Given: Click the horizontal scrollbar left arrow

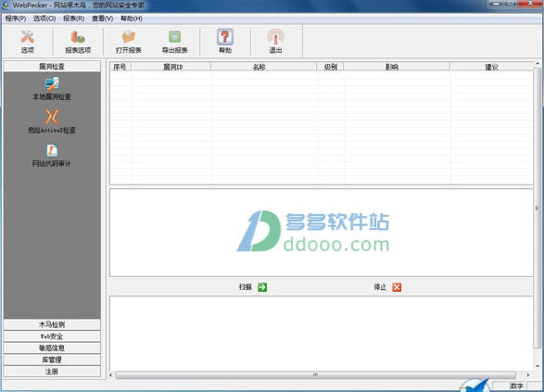Looking at the screenshot, I should pyautogui.click(x=111, y=375).
